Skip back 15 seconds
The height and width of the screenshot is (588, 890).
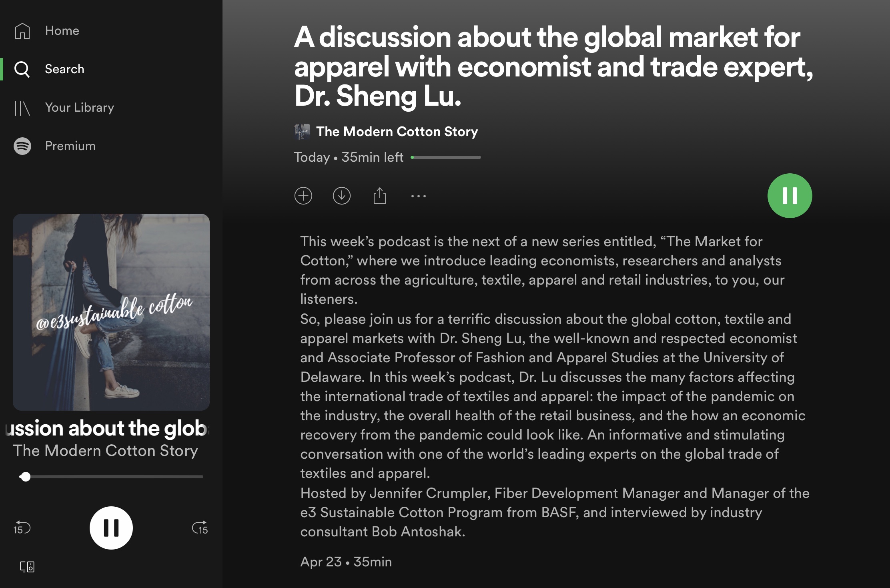(22, 528)
